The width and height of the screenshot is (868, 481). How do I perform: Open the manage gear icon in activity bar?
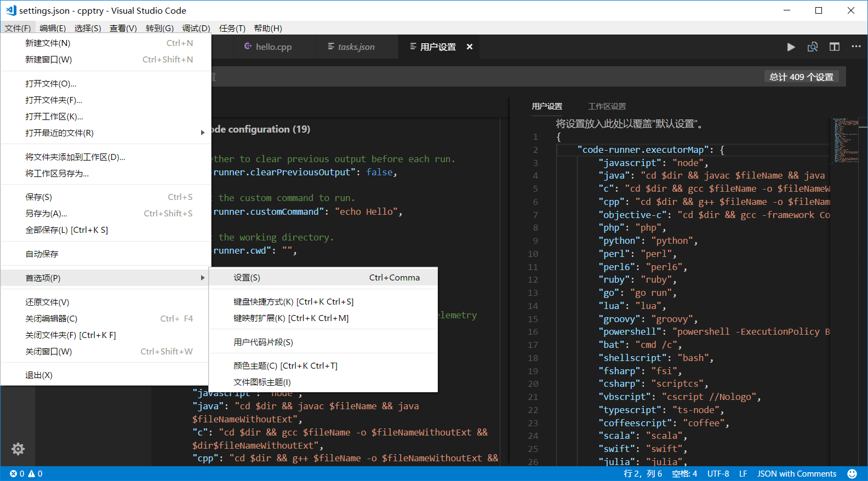18,449
